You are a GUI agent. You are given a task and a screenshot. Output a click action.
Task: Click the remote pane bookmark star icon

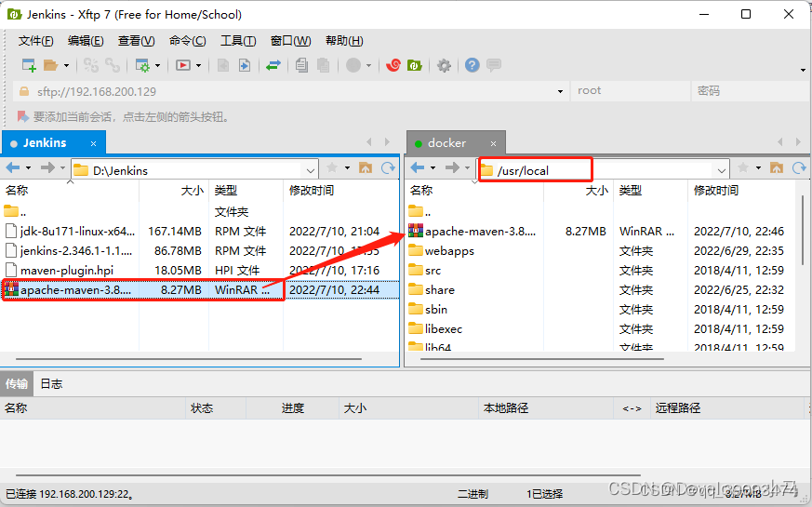tap(743, 167)
